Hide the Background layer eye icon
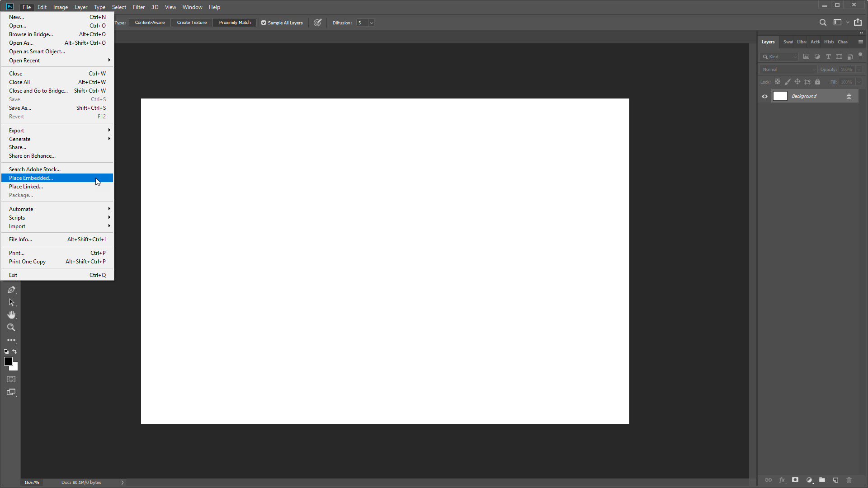Viewport: 868px width, 488px height. [764, 96]
